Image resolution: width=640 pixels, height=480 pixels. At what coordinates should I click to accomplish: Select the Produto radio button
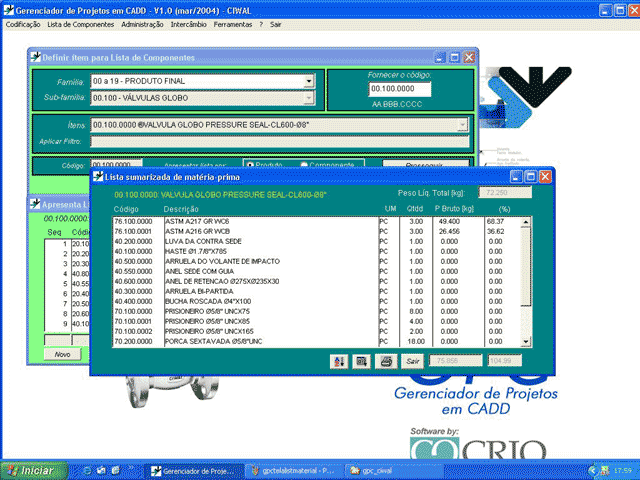point(250,165)
